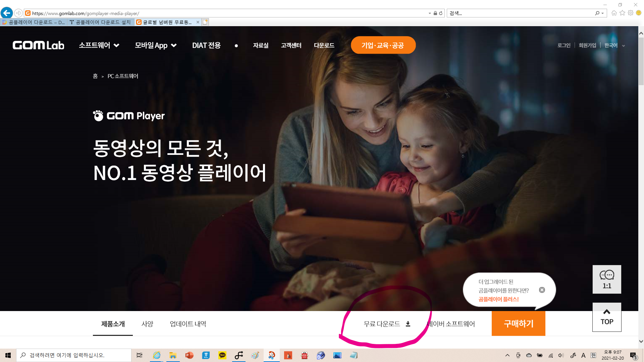This screenshot has height=362, width=644.
Task: Expand the 소프트웨어 menu dropdown
Action: [x=99, y=45]
